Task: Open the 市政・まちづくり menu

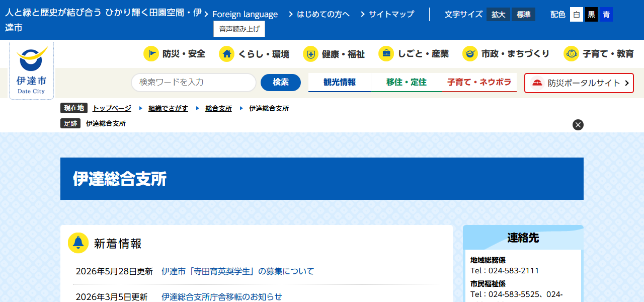Action: point(506,53)
